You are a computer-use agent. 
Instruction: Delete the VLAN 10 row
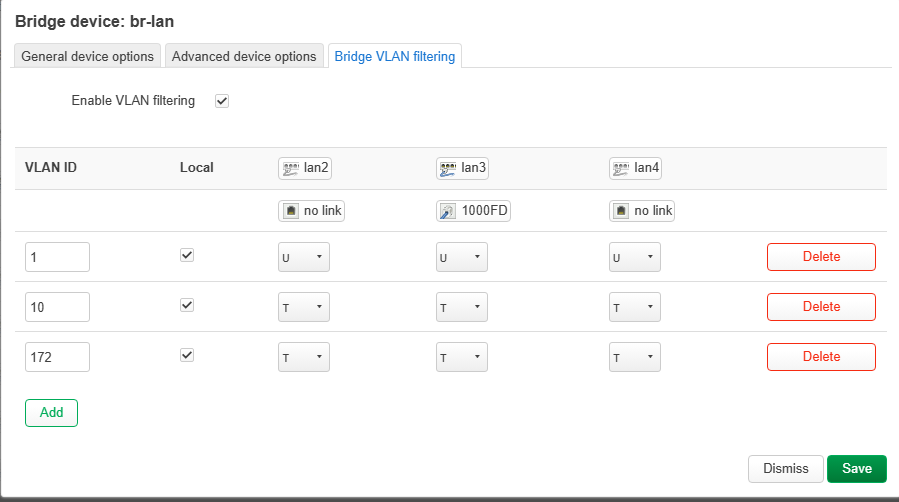(821, 307)
